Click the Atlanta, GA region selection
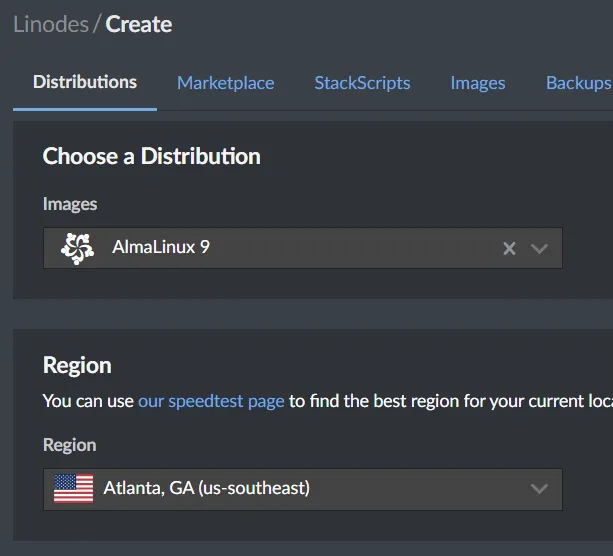The image size is (613, 556). click(206, 489)
